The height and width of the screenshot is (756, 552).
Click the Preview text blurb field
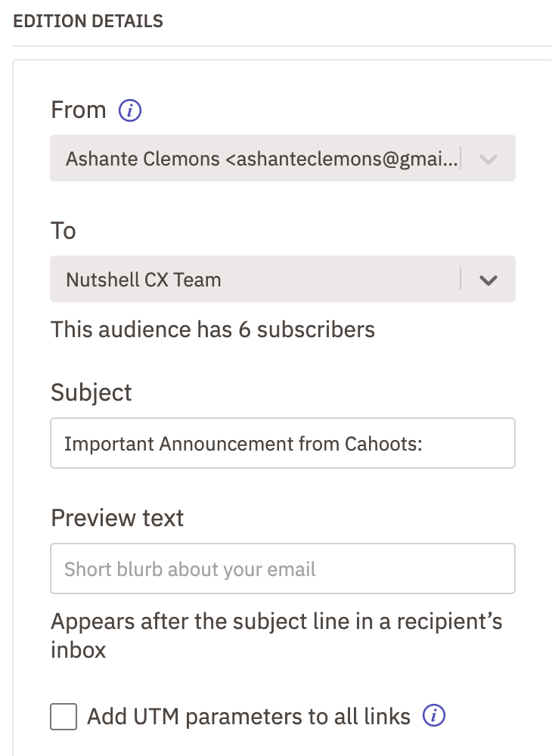click(x=282, y=568)
